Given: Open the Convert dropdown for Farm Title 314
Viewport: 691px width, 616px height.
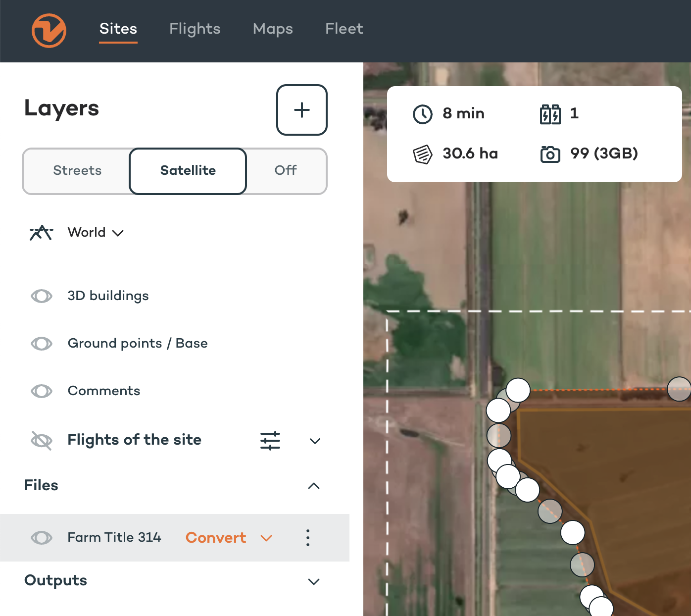Looking at the screenshot, I should point(266,538).
